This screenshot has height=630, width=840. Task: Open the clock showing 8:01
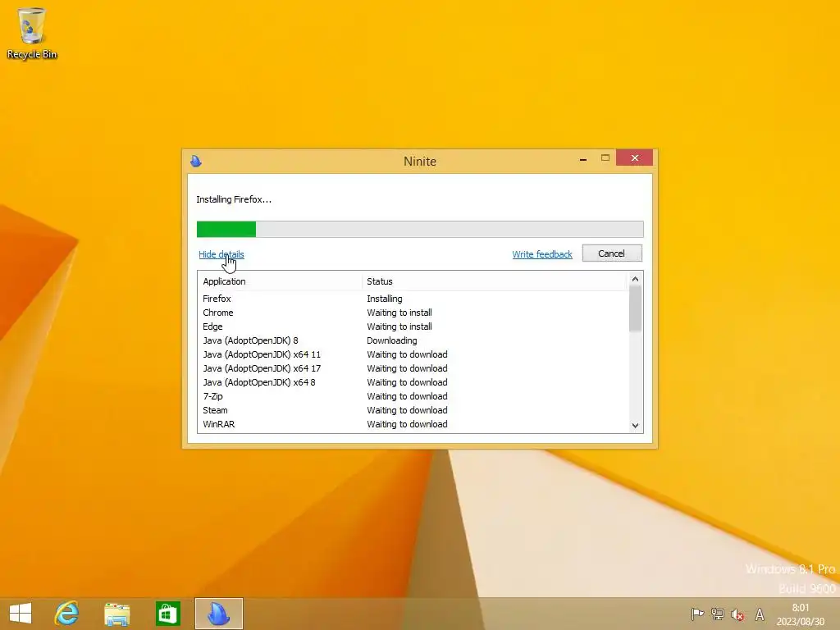click(x=801, y=614)
